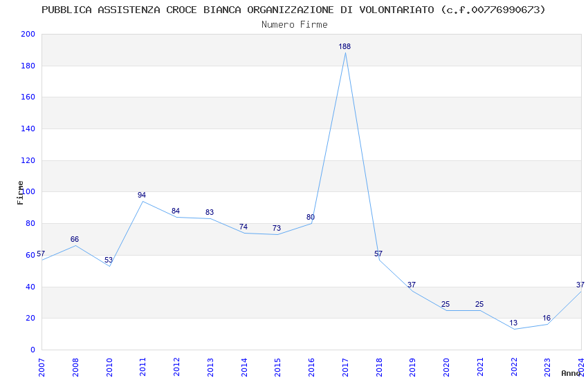Click the x-axis year label 2020

[446, 367]
